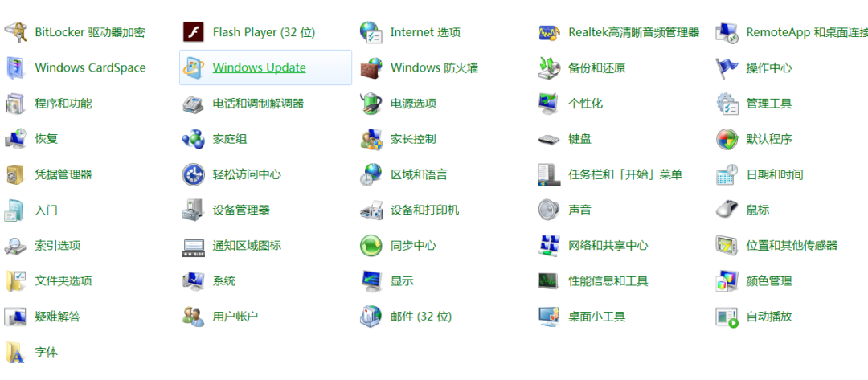Open the 日期和时间 calendar icon
The image size is (868, 380).
tap(727, 174)
